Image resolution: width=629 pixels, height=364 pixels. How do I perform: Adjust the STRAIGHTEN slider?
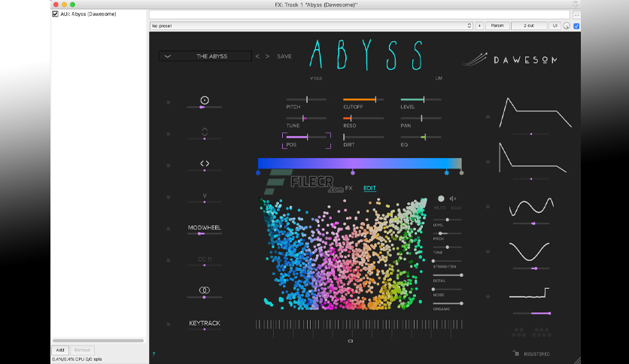[x=447, y=261]
